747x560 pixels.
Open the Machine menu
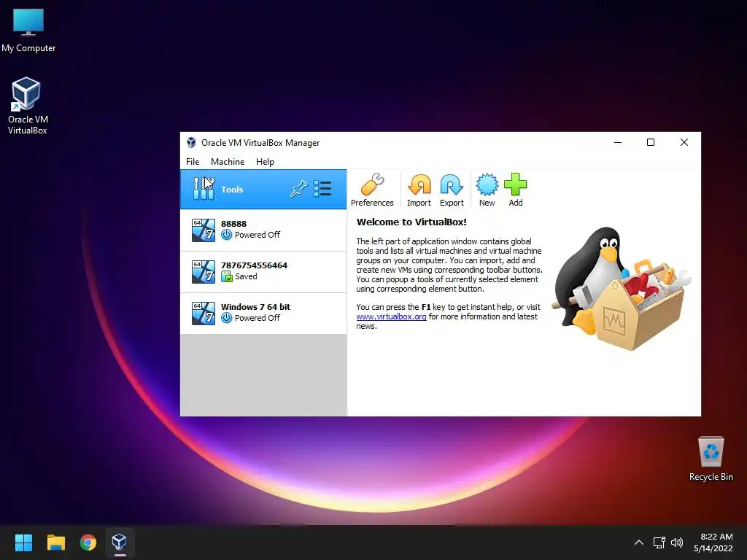[228, 162]
